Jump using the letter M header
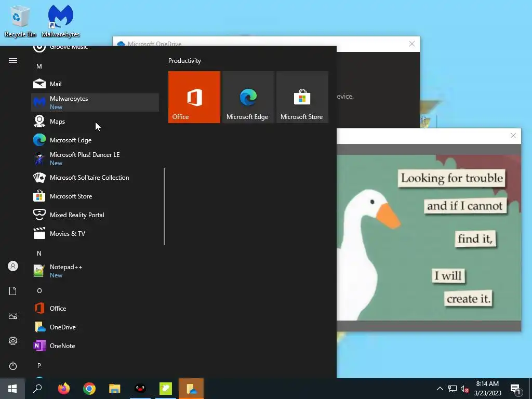Screen dimensions: 532x399 (39, 66)
